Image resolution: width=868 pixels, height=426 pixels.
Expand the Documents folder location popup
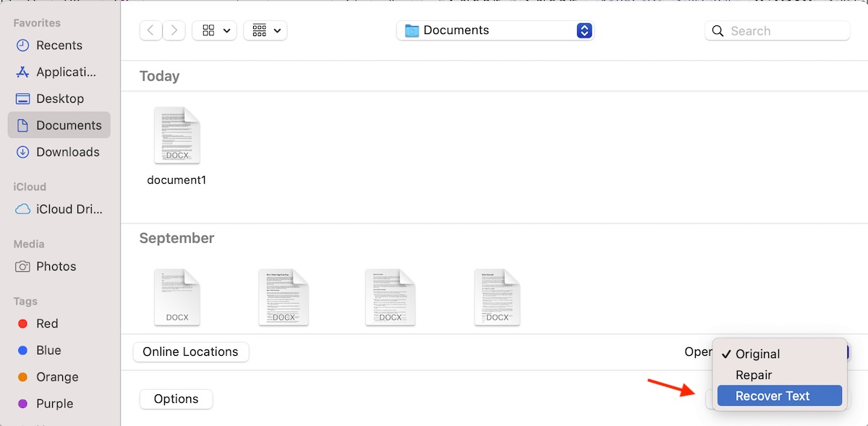[495, 30]
